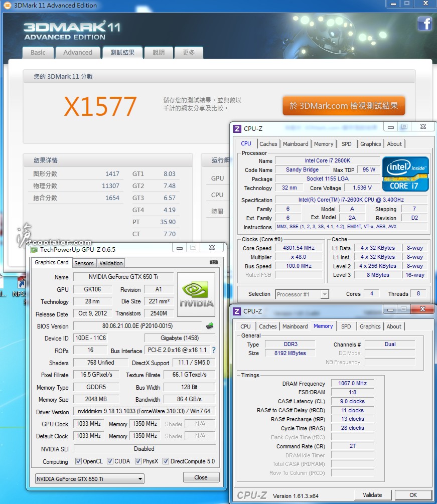This screenshot has width=437, height=504.
Task: Click the NVIDIA SLI Disabled field
Action: click(144, 449)
